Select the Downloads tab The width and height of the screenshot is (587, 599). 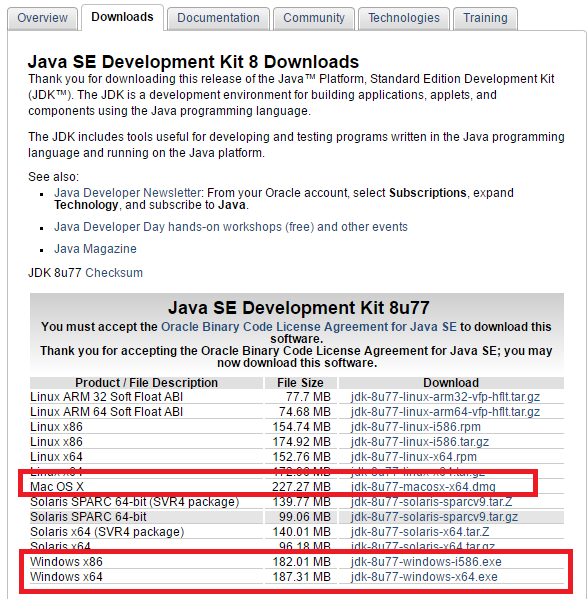pyautogui.click(x=122, y=17)
